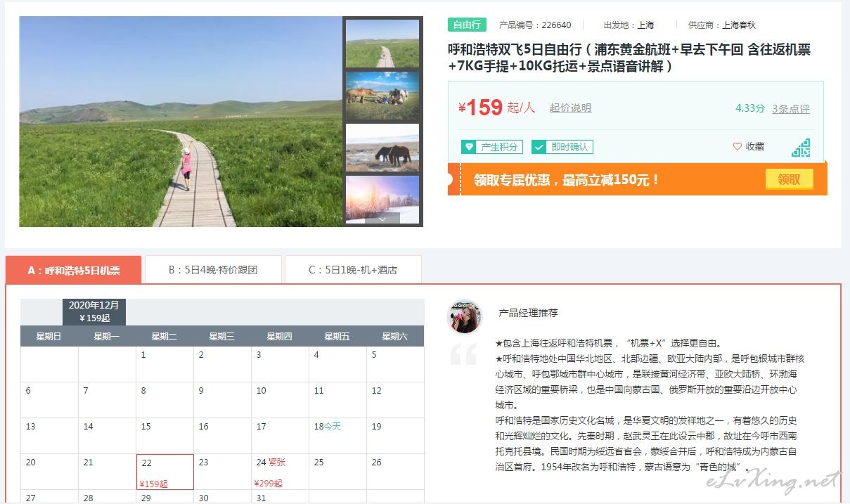Click the 星期六 column header

click(x=394, y=337)
